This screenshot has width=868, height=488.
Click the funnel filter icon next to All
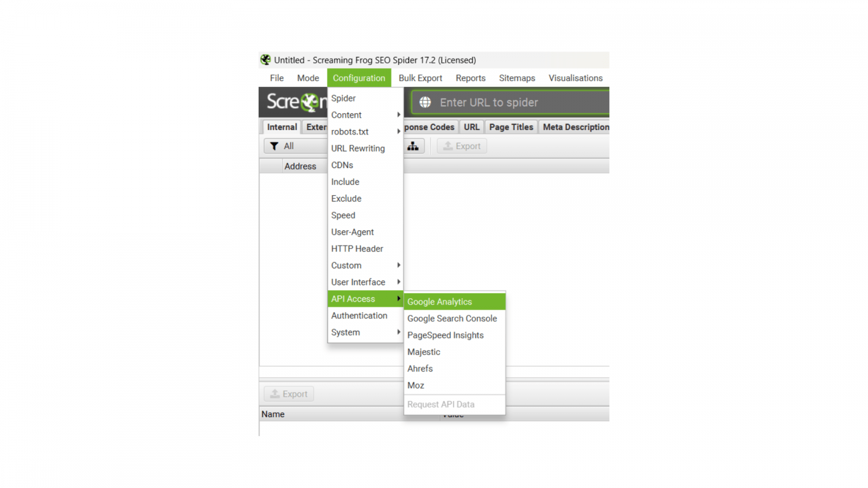274,146
